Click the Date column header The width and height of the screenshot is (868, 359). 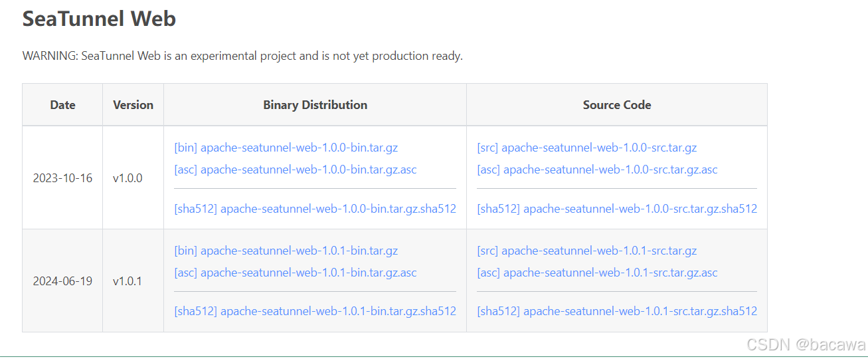(x=62, y=105)
